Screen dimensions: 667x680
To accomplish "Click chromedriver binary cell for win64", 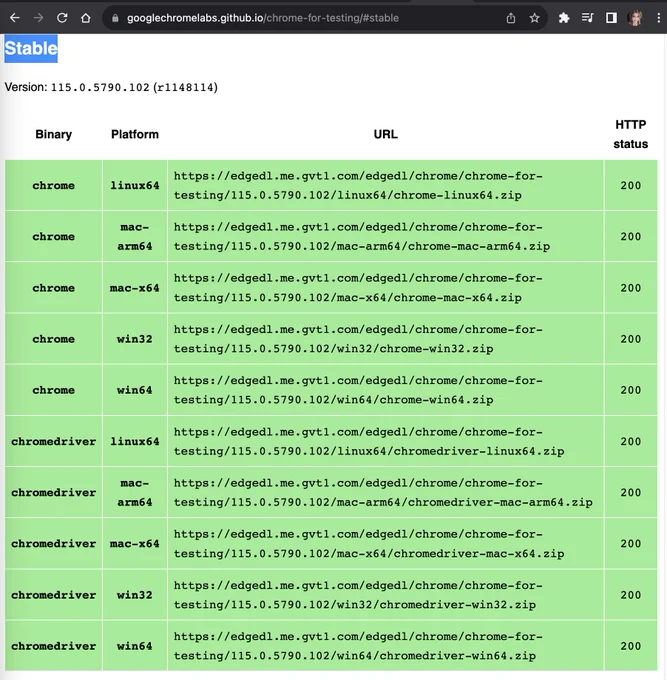I will coord(53,646).
